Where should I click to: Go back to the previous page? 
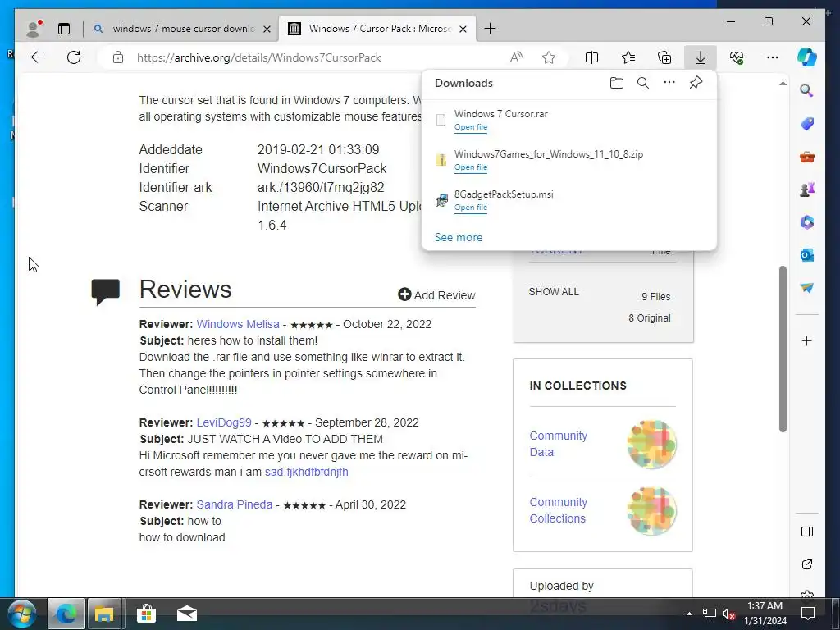point(38,57)
